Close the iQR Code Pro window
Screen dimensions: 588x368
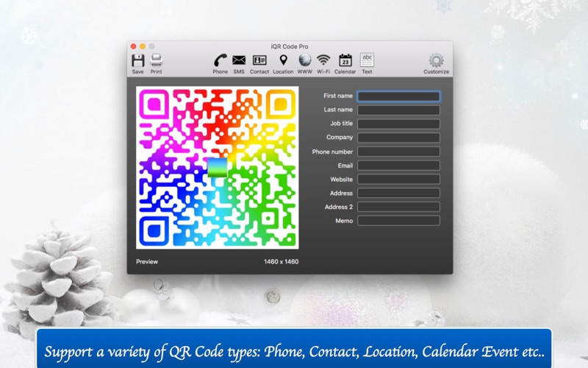[134, 46]
